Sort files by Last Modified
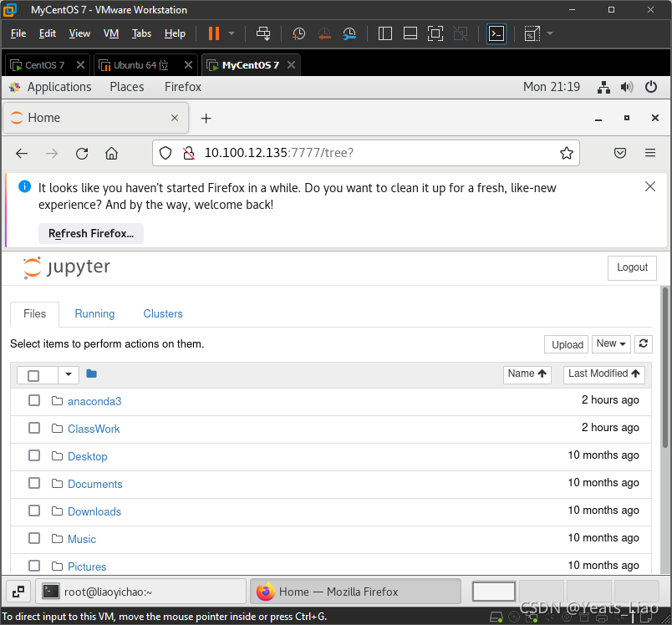 603,374
